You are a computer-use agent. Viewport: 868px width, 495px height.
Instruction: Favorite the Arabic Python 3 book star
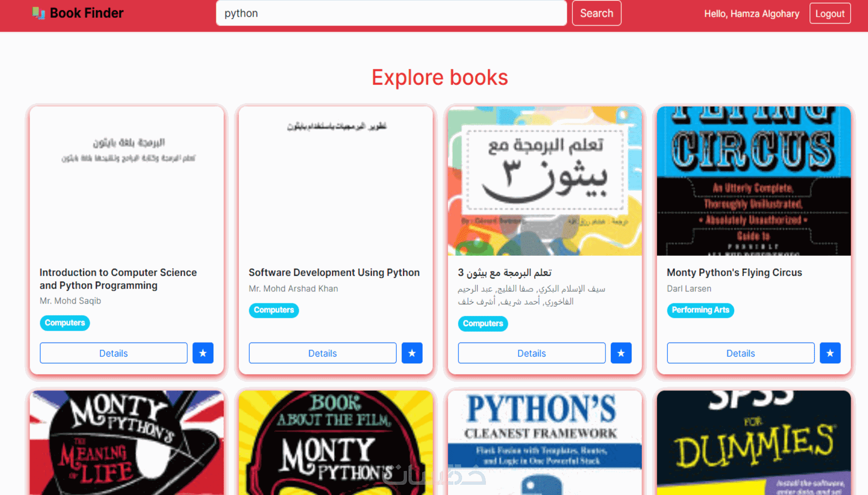coord(621,353)
